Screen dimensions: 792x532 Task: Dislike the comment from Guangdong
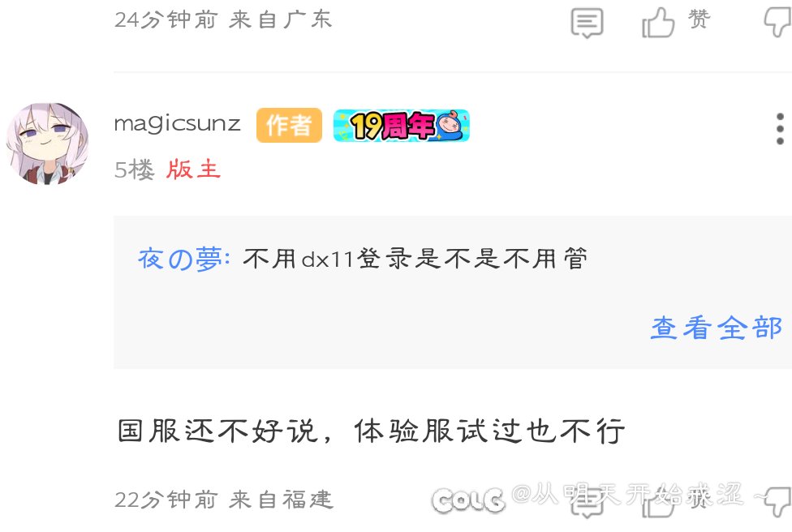pyautogui.click(x=778, y=23)
